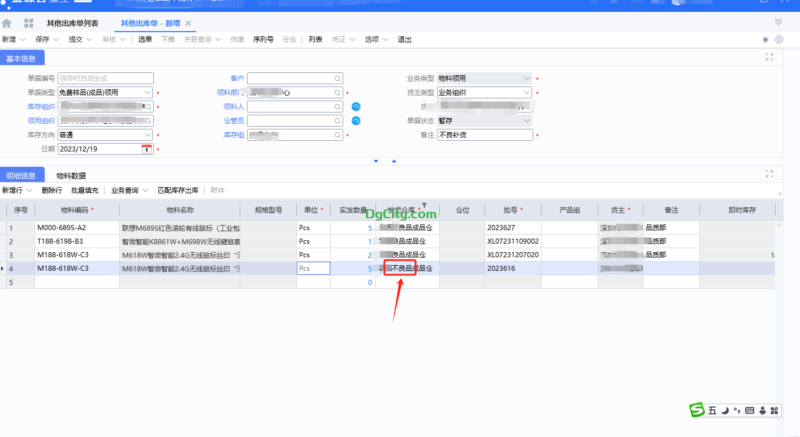Toggle IME punctuation mode icon
This screenshot has width=800, height=437.
click(x=737, y=410)
